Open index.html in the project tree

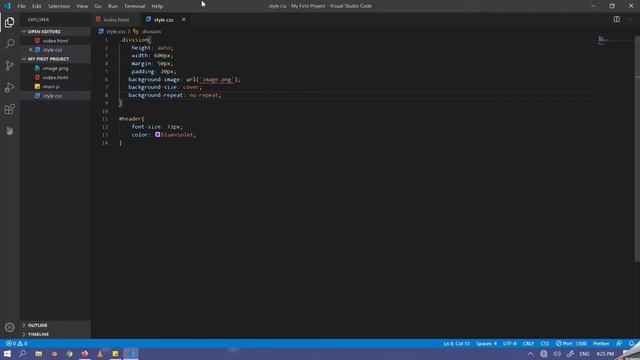56,77
